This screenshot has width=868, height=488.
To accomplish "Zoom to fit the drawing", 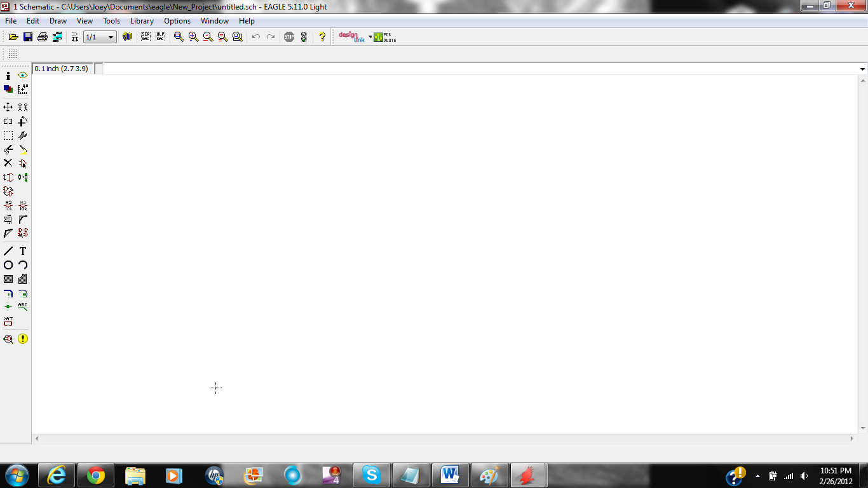I will (x=179, y=37).
